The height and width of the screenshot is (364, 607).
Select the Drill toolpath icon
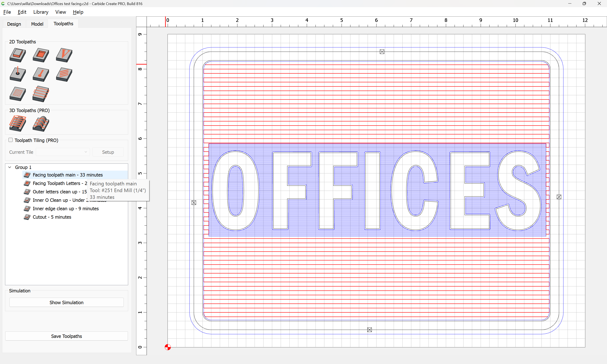[17, 74]
